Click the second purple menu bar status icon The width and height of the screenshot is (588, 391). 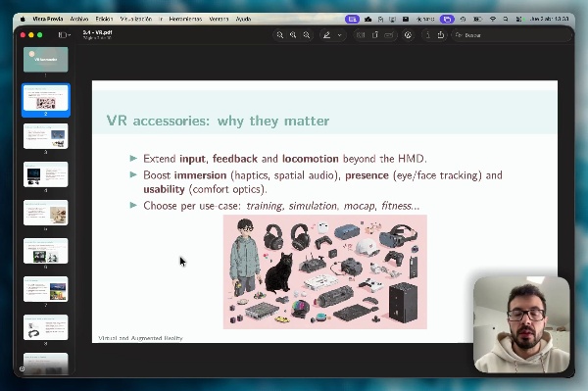[447, 19]
